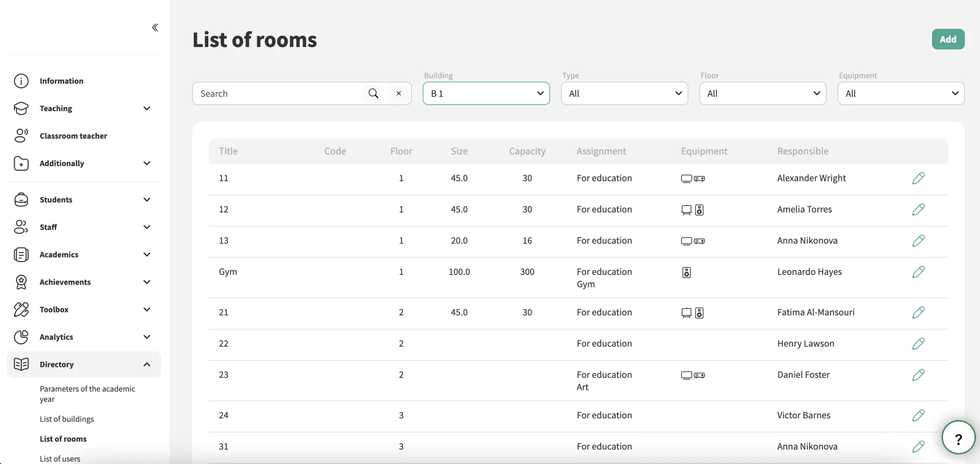Image resolution: width=980 pixels, height=464 pixels.
Task: Edit room 21 with the pencil icon
Action: coord(918,312)
